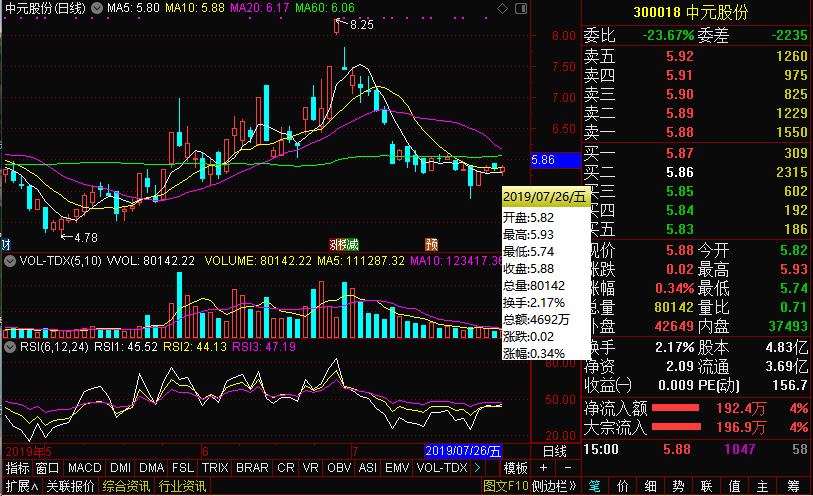Click the 15:00 trade tick row
The width and height of the screenshot is (813, 496).
point(696,449)
